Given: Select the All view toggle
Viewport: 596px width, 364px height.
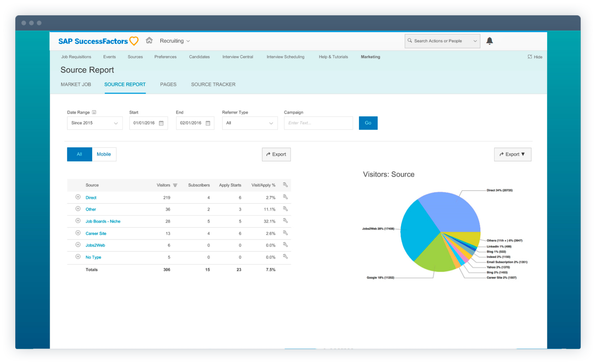Looking at the screenshot, I should (79, 154).
